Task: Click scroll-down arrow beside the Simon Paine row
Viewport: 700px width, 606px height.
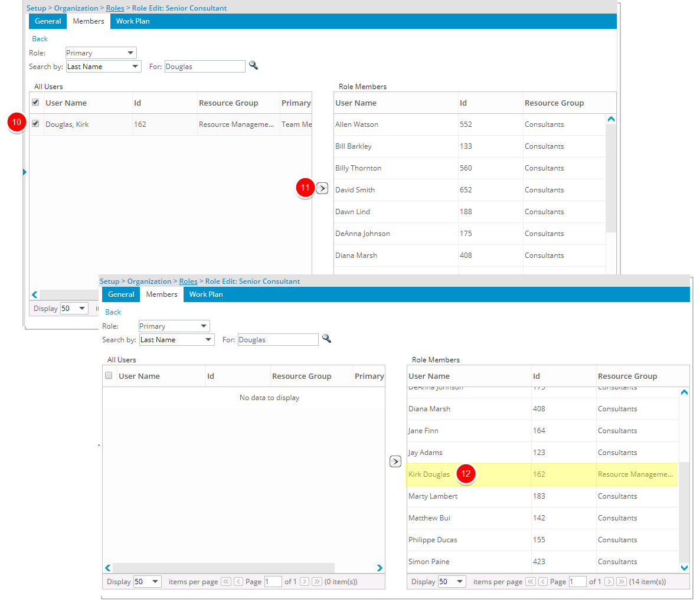Action: point(684,568)
